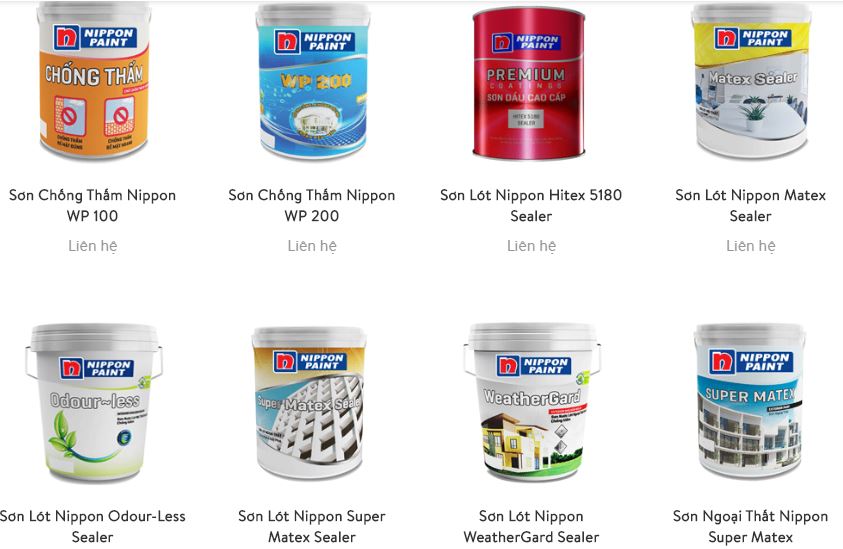
Task: Open the Sơn Lót Nippon Matex Sealer title
Action: (x=751, y=205)
